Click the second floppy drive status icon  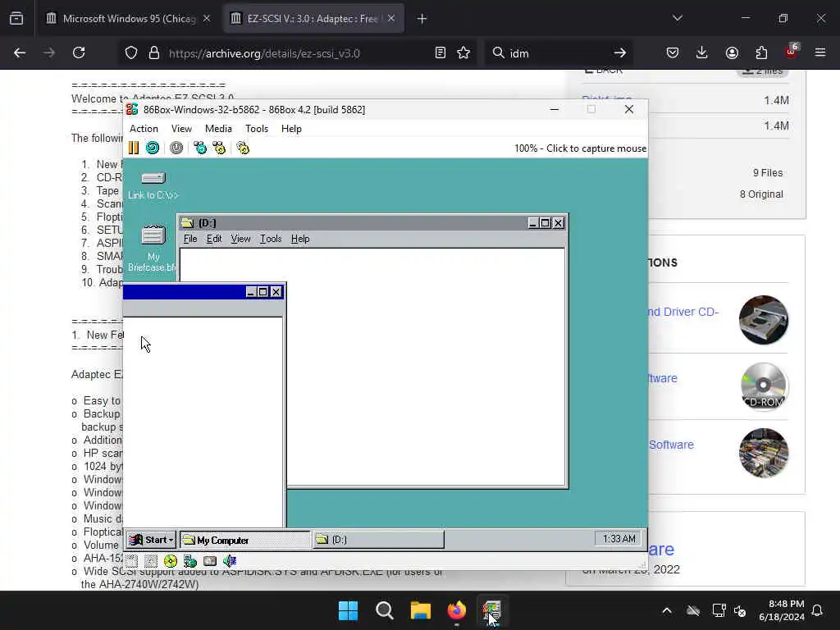tap(151, 561)
